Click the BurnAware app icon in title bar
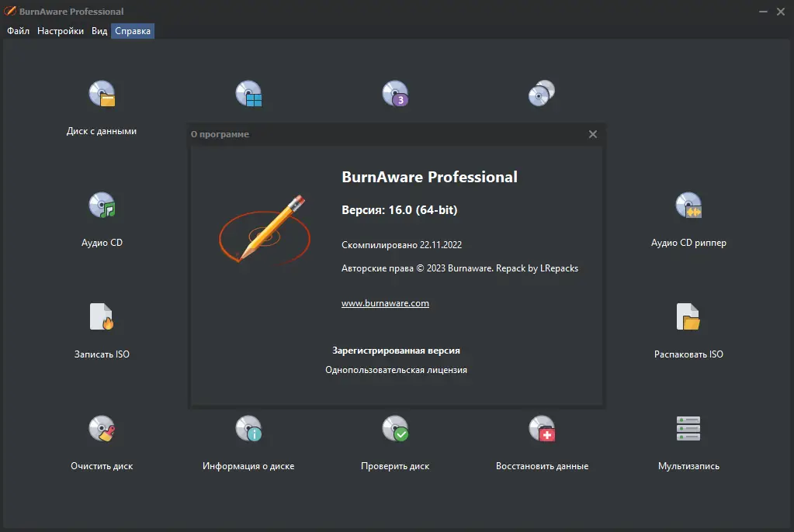794x532 pixels. pos(9,11)
